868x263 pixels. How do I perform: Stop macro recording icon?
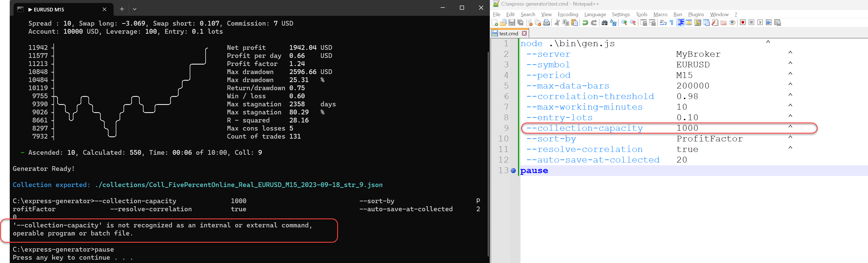(751, 23)
